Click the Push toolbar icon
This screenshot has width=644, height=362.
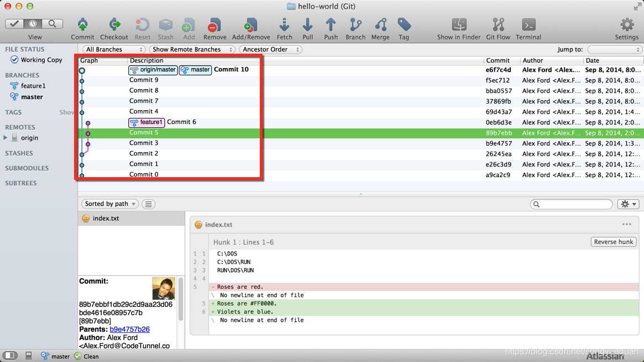tap(331, 25)
